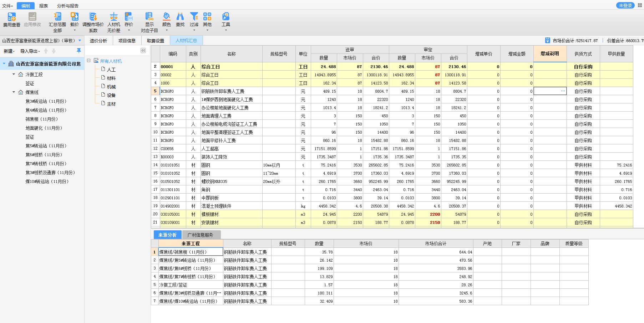644x323 pixels.
Task: Click 钢筋铁件卸车费人工费 in row 5
Action: tap(231, 91)
